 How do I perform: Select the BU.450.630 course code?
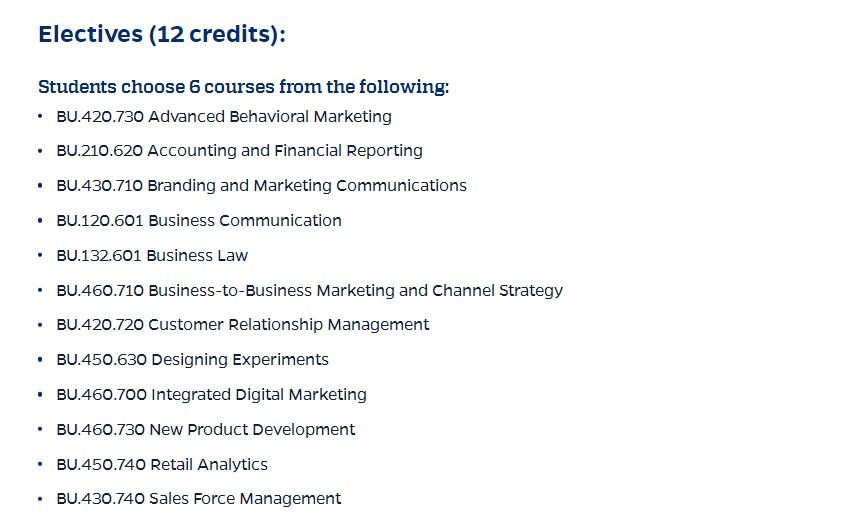click(101, 360)
